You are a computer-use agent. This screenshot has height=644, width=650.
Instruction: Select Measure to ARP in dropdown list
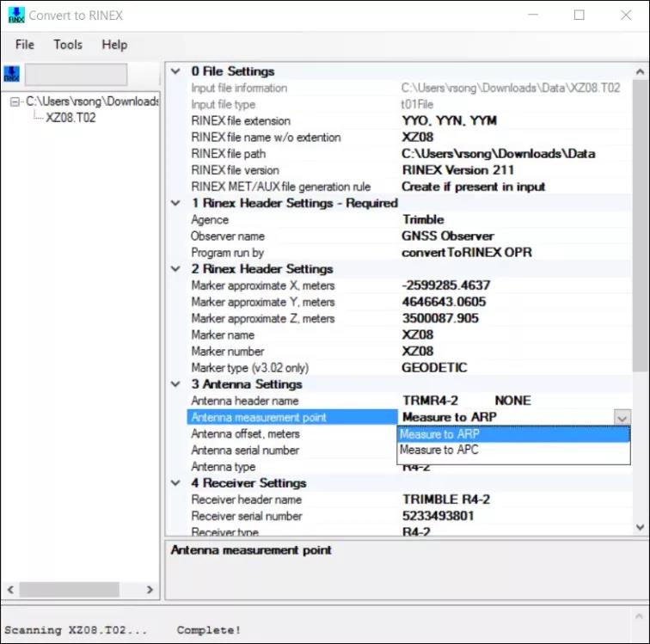(x=439, y=434)
